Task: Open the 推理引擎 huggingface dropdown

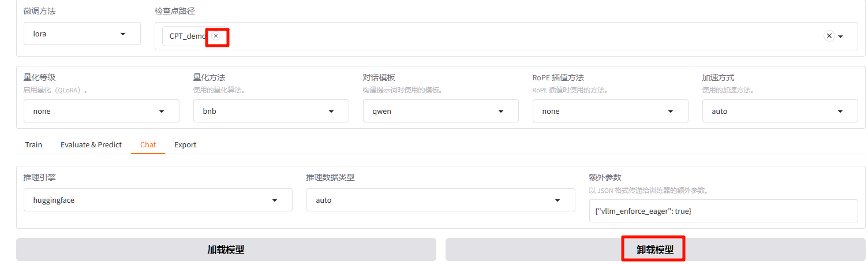Action: click(158, 200)
